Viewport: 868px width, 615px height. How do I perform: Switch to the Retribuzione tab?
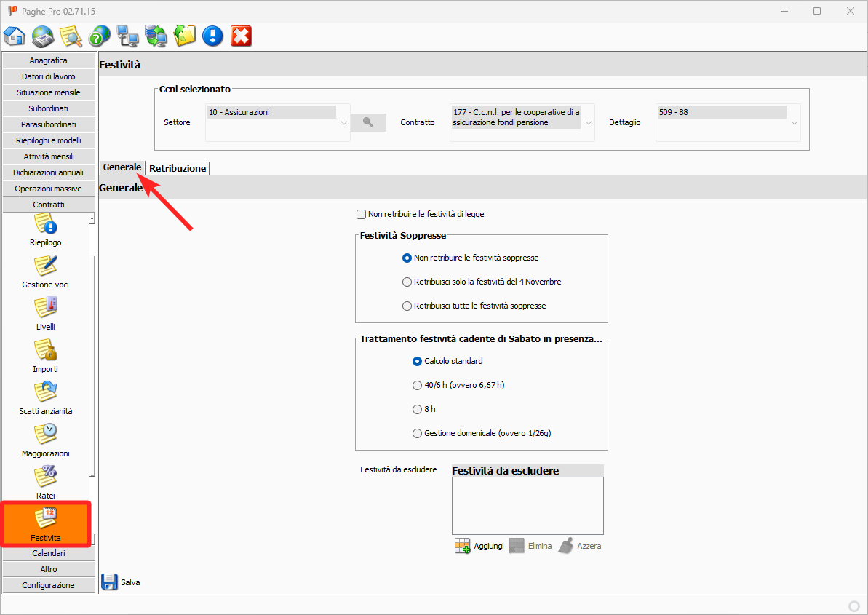pos(178,168)
